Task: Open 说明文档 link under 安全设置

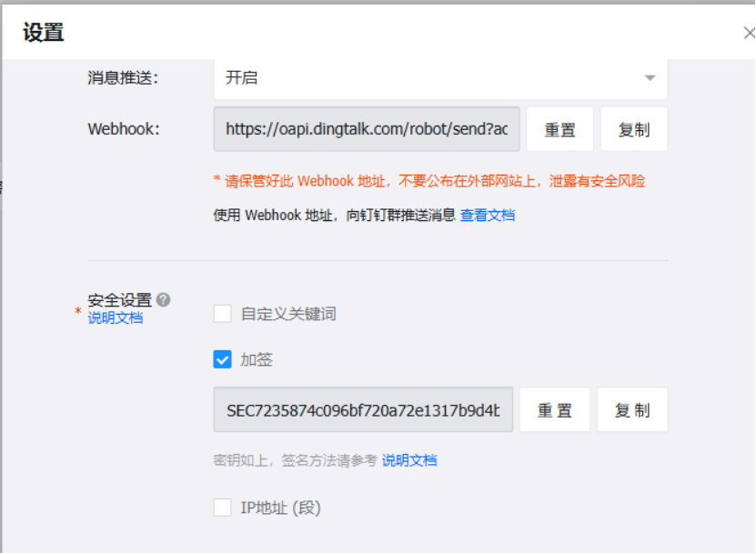Action: 116,317
